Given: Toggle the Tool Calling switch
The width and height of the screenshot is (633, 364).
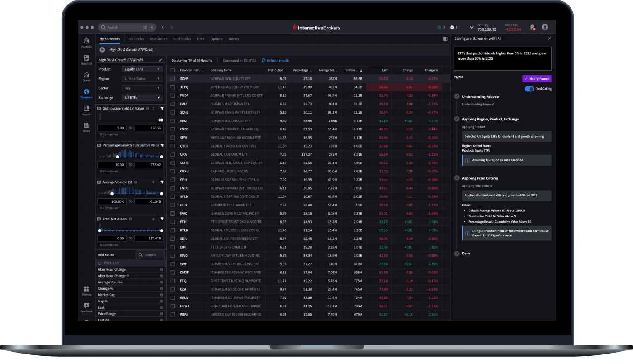Looking at the screenshot, I should pos(529,89).
